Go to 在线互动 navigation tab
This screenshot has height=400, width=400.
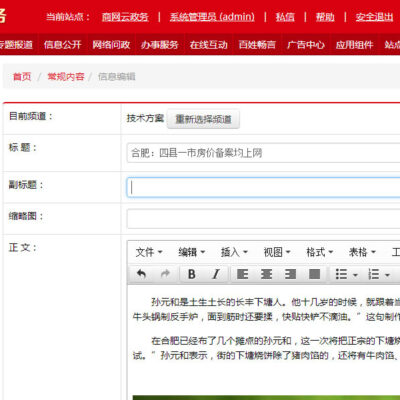209,44
